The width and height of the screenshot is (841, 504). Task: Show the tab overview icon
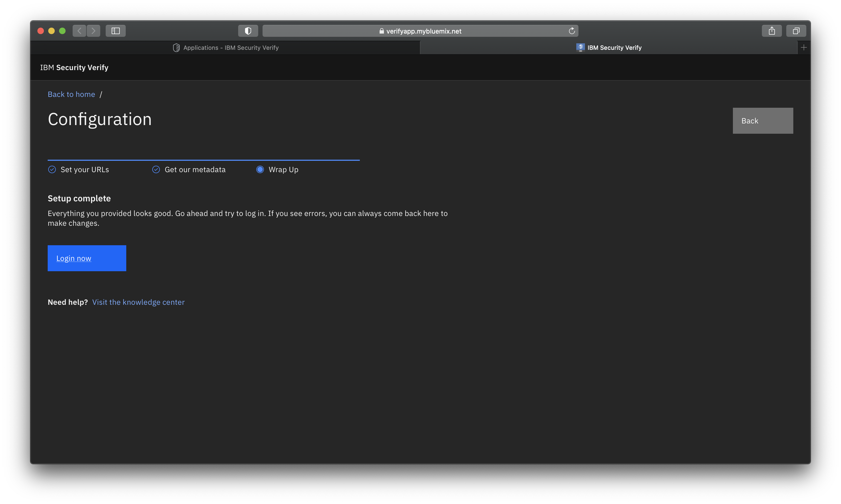point(796,31)
